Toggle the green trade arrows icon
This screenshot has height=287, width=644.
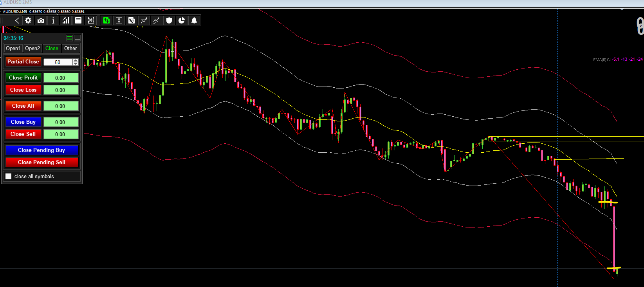[x=106, y=20]
